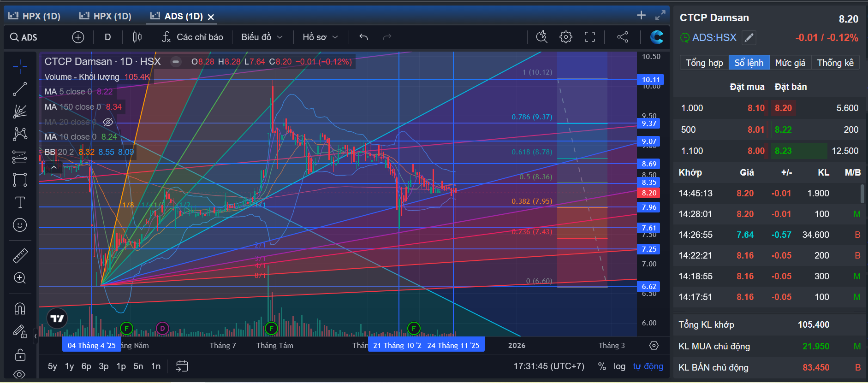The height and width of the screenshot is (383, 868).
Task: Open the Các chỉ báo indicators dialog
Action: pyautogui.click(x=193, y=37)
